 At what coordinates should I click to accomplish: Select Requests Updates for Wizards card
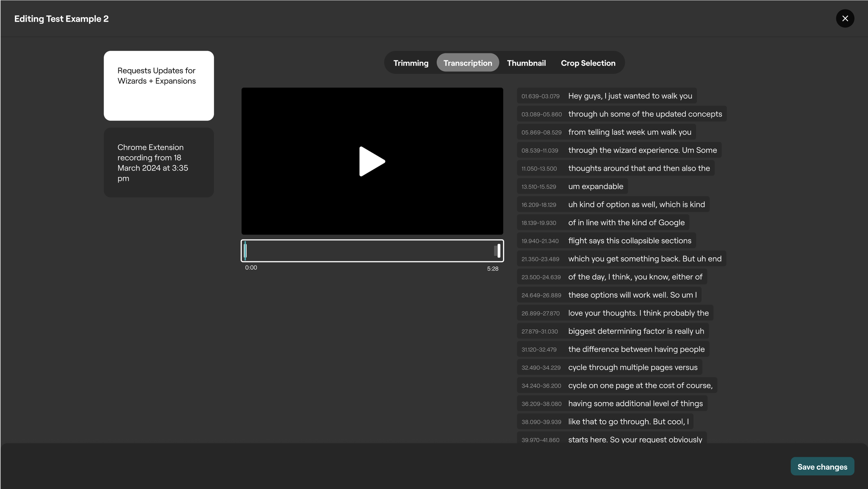coord(159,85)
